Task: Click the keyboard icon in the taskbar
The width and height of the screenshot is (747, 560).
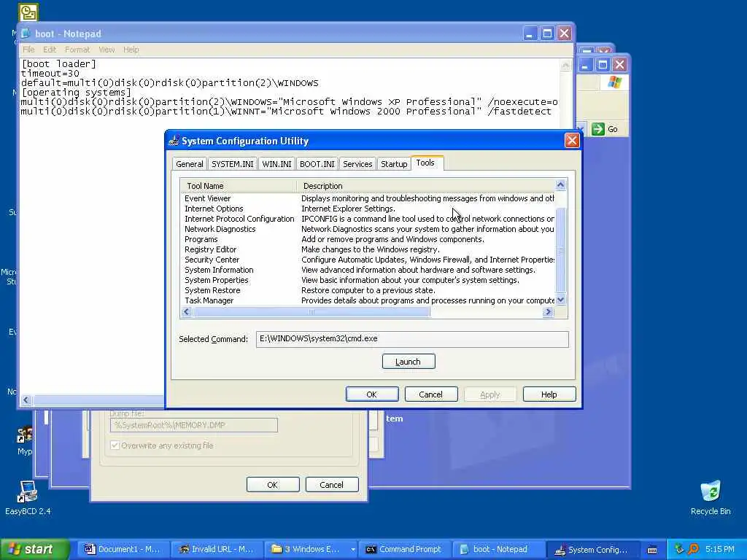Action: coord(652,550)
